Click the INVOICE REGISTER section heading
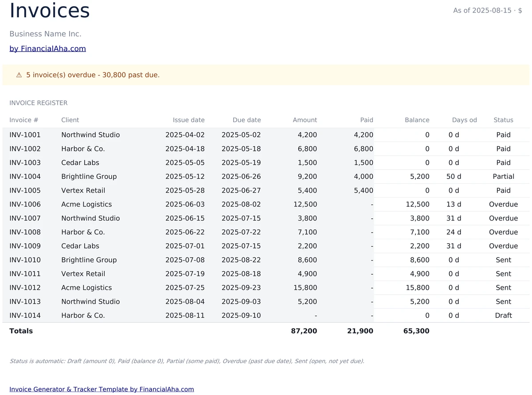This screenshot has height=395, width=532. (39, 103)
